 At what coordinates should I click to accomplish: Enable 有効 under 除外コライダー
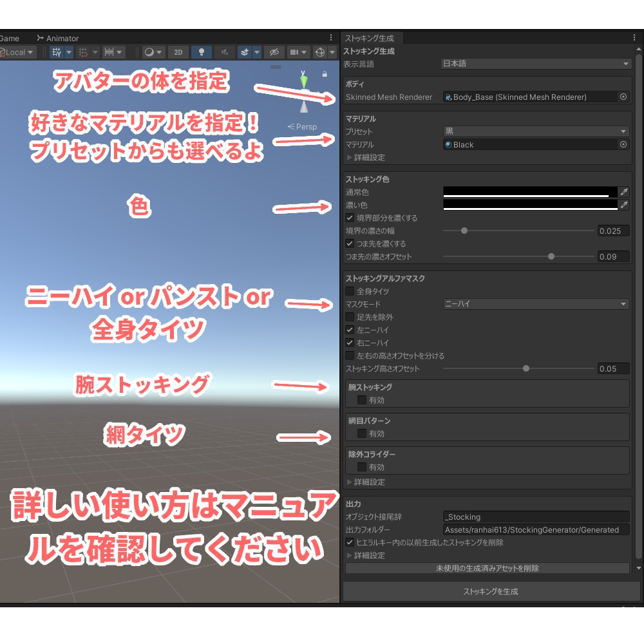pyautogui.click(x=362, y=467)
